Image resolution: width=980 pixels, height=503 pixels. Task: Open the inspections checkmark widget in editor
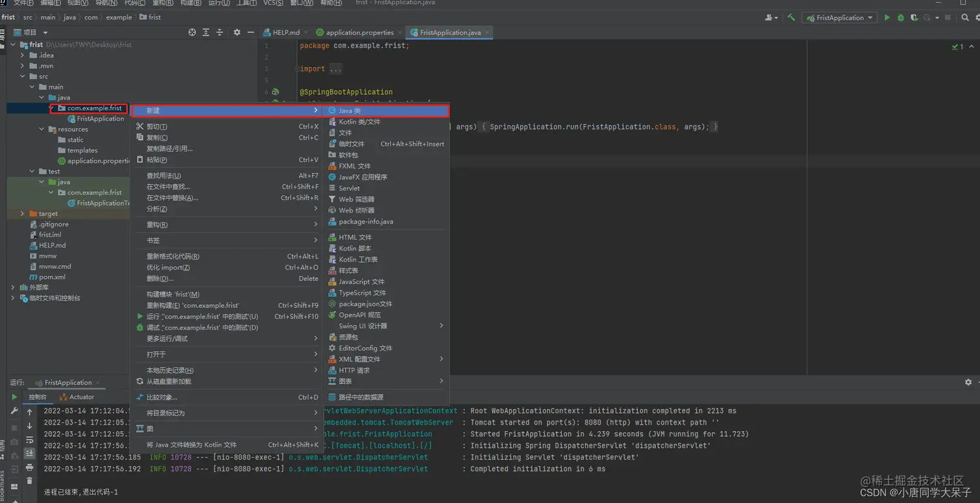(957, 47)
